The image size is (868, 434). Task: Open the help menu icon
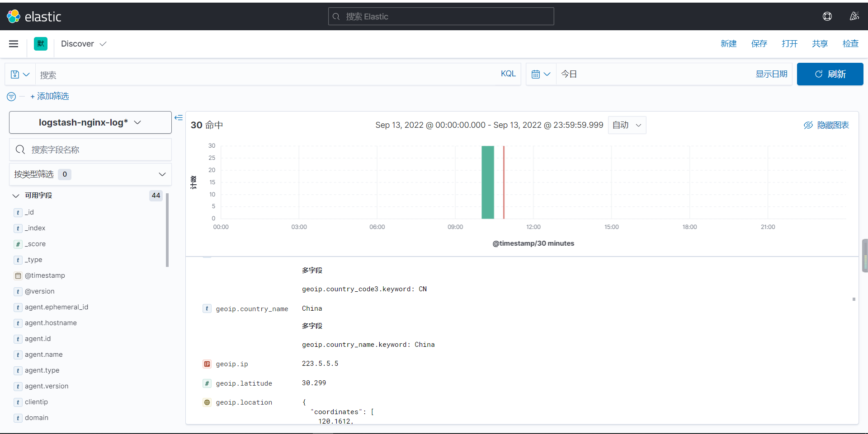[827, 16]
